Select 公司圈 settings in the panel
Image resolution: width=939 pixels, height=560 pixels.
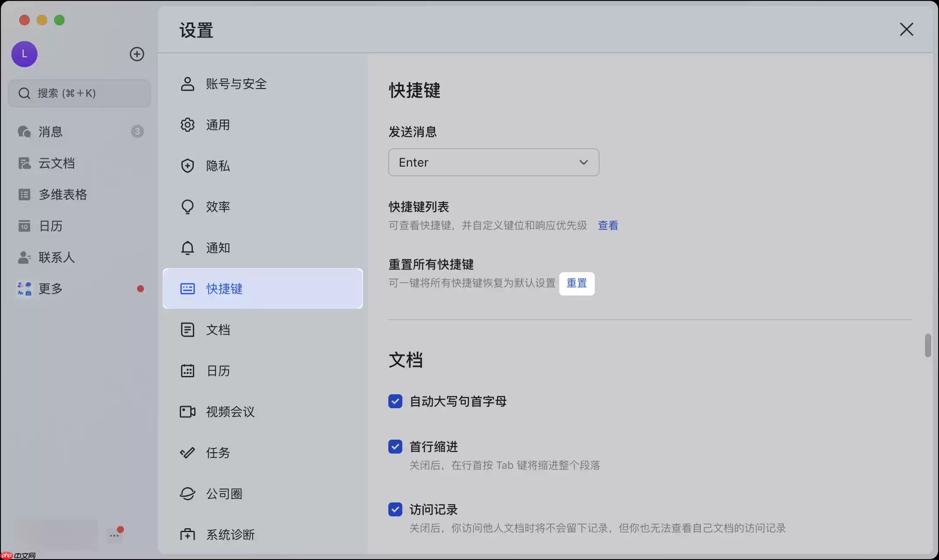[224, 493]
